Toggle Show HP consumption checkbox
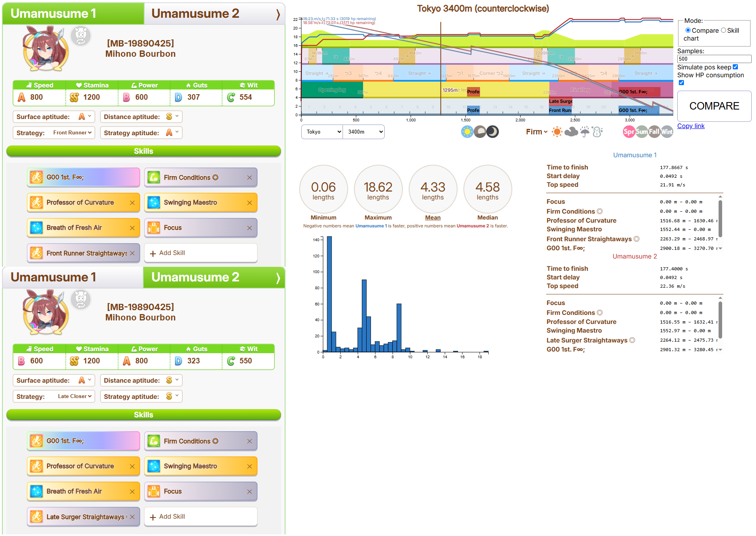756x536 pixels. (x=681, y=83)
